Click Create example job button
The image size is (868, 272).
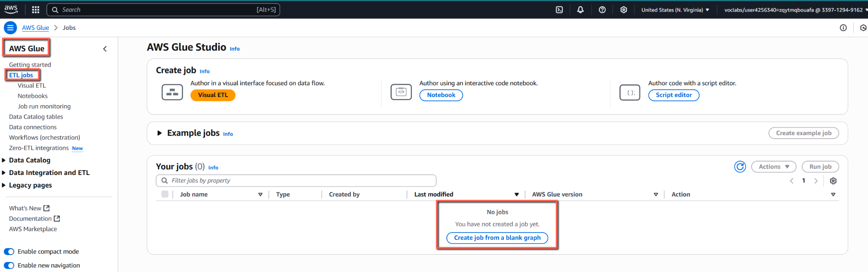click(803, 133)
